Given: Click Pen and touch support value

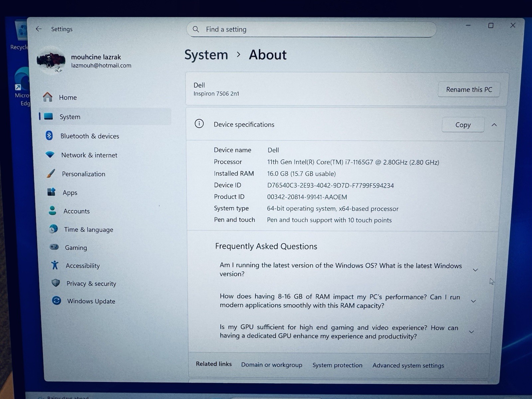Looking at the screenshot, I should 329,220.
